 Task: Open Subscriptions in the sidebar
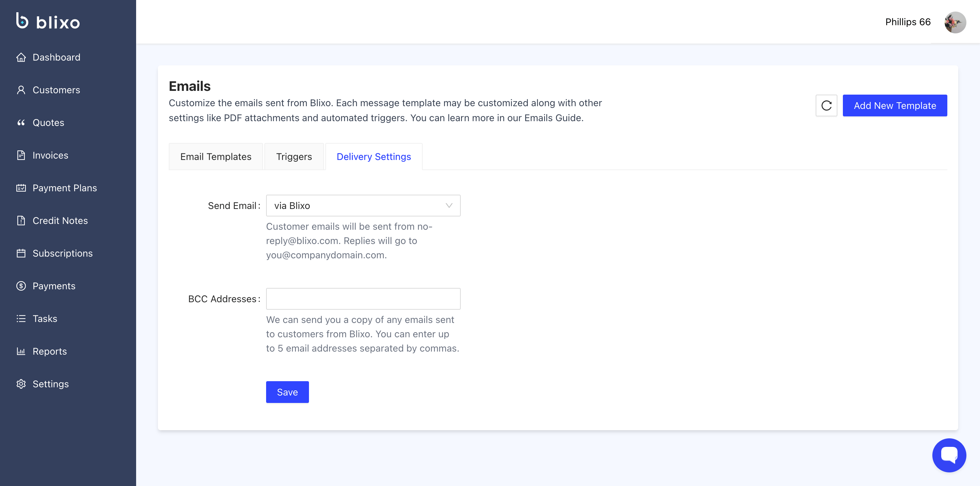pos(62,254)
